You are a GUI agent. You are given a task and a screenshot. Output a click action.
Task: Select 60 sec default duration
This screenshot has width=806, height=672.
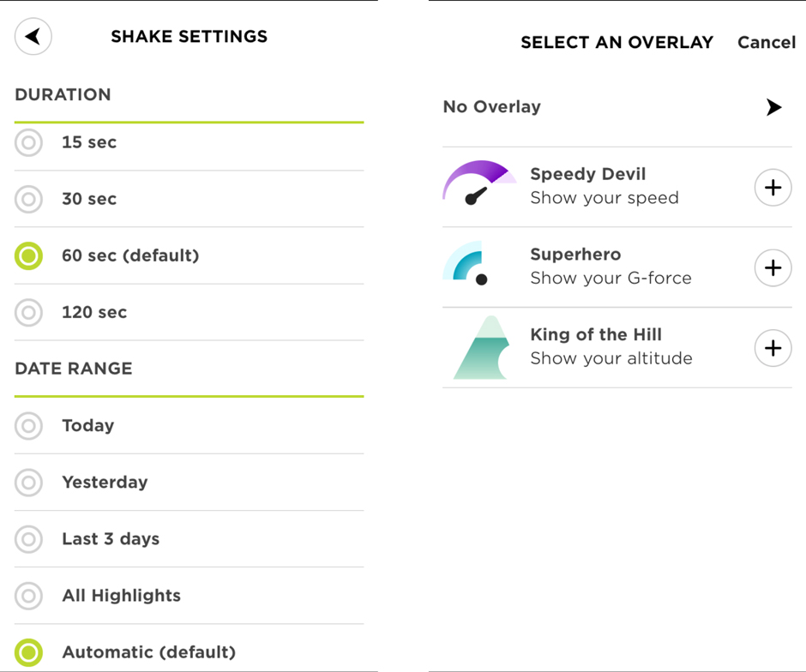click(29, 255)
